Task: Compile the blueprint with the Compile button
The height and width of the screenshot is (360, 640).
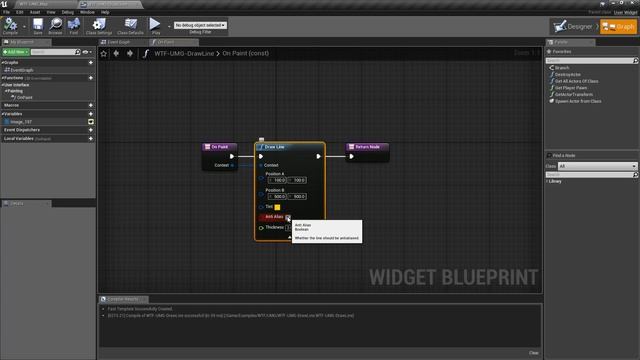Action: pos(10,26)
